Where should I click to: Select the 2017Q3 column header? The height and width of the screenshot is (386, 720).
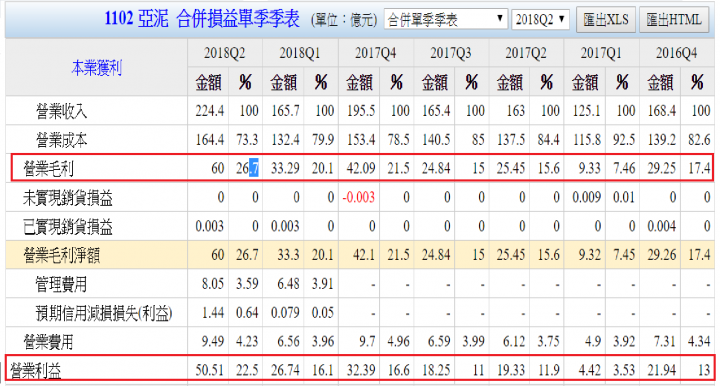point(450,53)
